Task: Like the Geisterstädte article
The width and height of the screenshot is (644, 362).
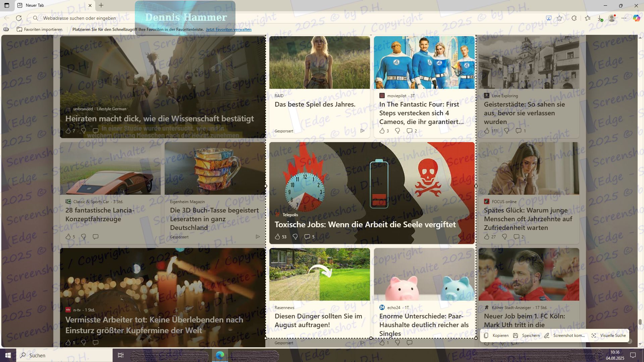Action: [487, 131]
